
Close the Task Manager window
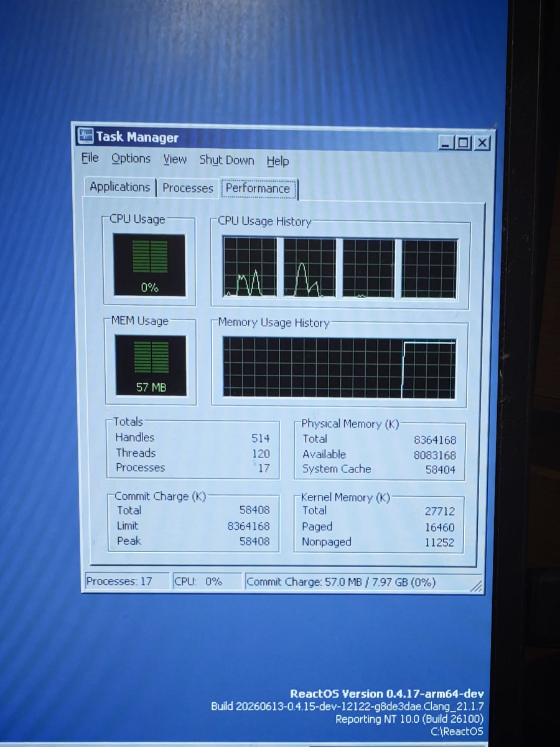[482, 144]
